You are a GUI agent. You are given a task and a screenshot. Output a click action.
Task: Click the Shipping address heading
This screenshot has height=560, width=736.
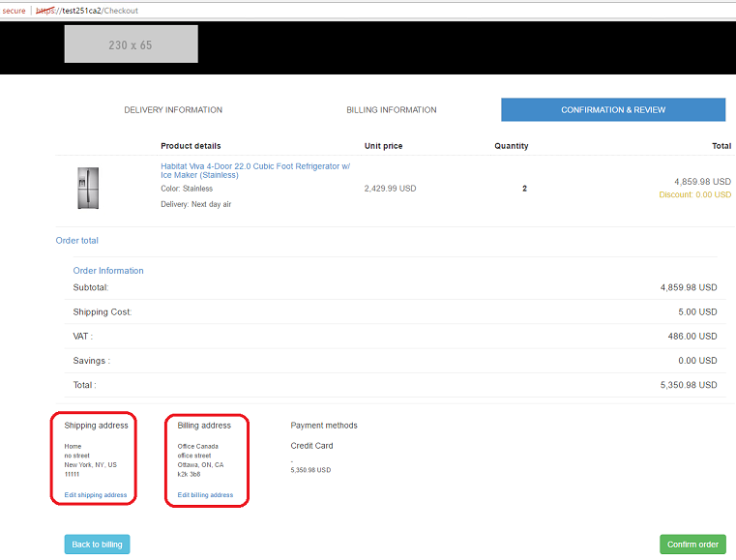[x=96, y=426]
